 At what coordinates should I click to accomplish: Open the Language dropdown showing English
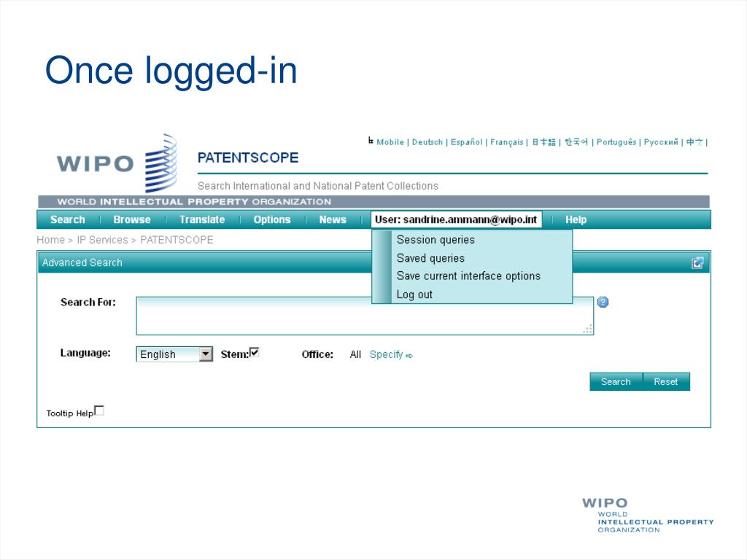(174, 354)
